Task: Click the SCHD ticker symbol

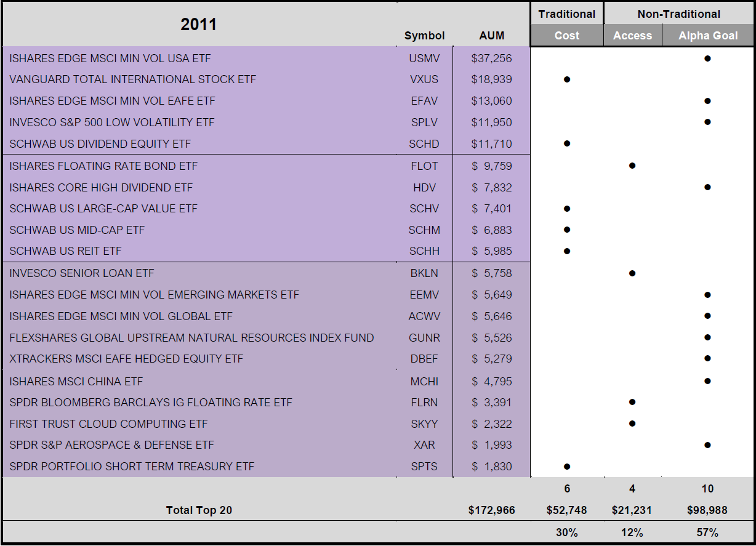Action: coord(424,144)
